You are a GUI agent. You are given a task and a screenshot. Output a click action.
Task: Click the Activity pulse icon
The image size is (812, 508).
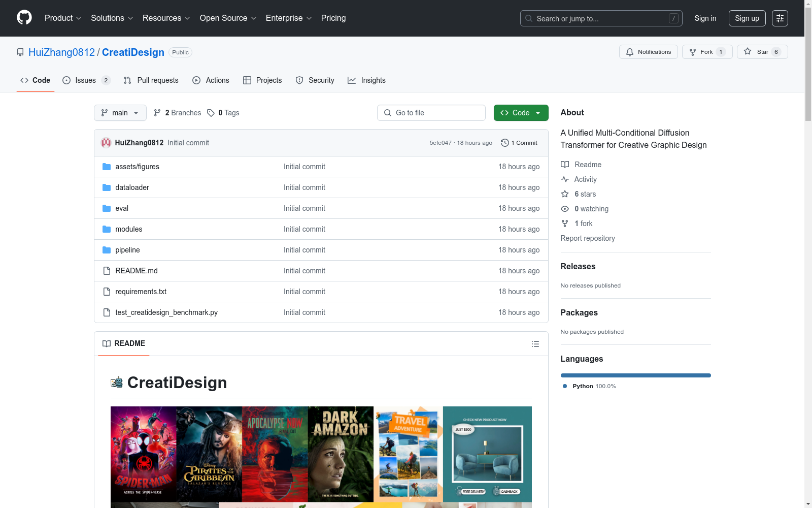pos(565,179)
